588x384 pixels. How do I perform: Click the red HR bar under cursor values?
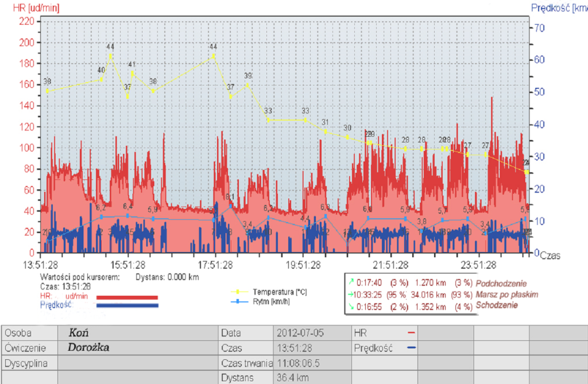click(x=127, y=297)
